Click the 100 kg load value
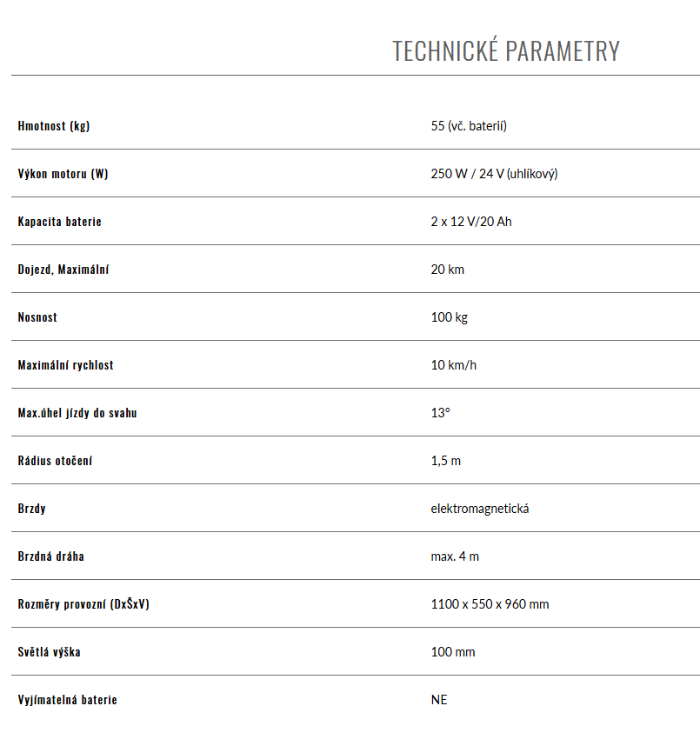The image size is (700, 746). click(x=450, y=317)
